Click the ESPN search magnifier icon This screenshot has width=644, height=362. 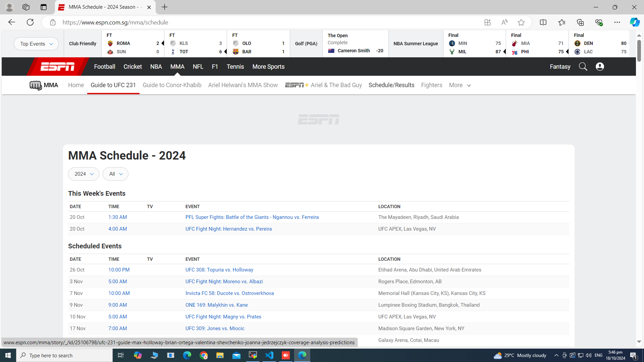coord(583,67)
